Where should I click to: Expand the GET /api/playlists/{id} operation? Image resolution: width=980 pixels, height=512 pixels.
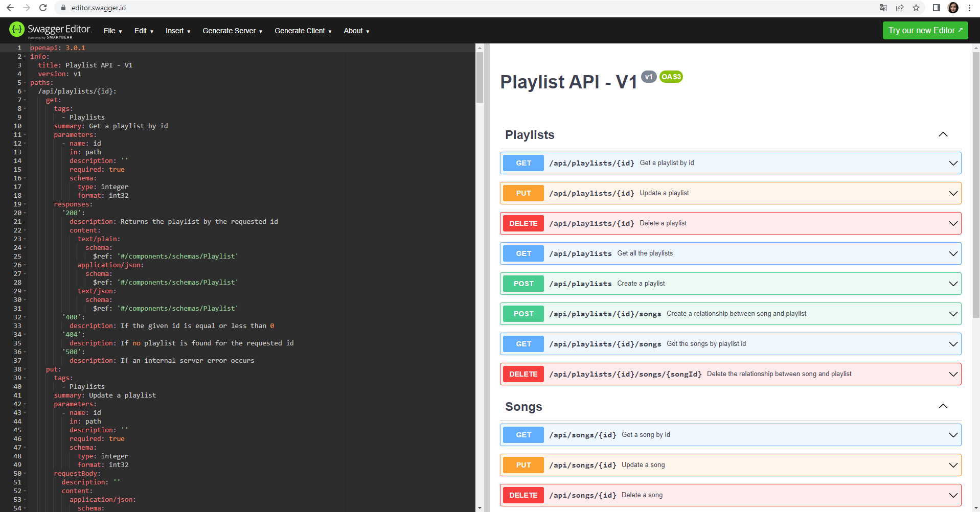tap(953, 163)
